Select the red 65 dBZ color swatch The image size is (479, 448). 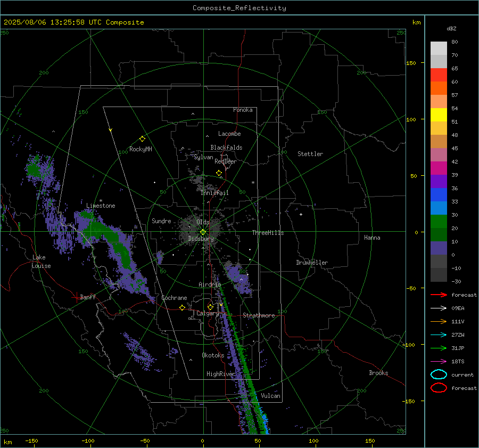(439, 75)
